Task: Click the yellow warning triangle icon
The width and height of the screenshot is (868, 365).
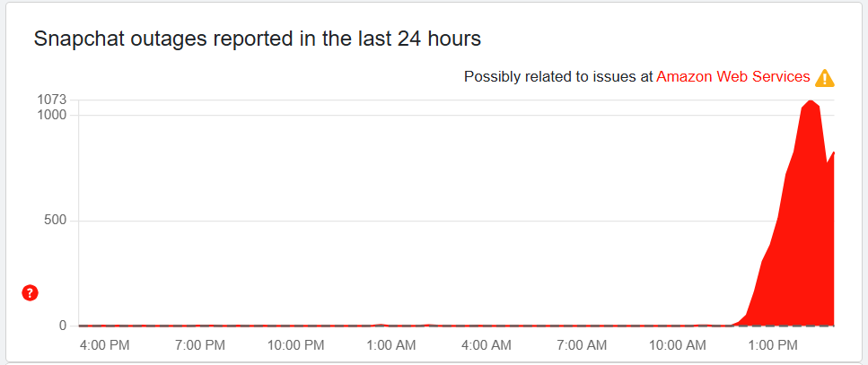Action: (824, 78)
